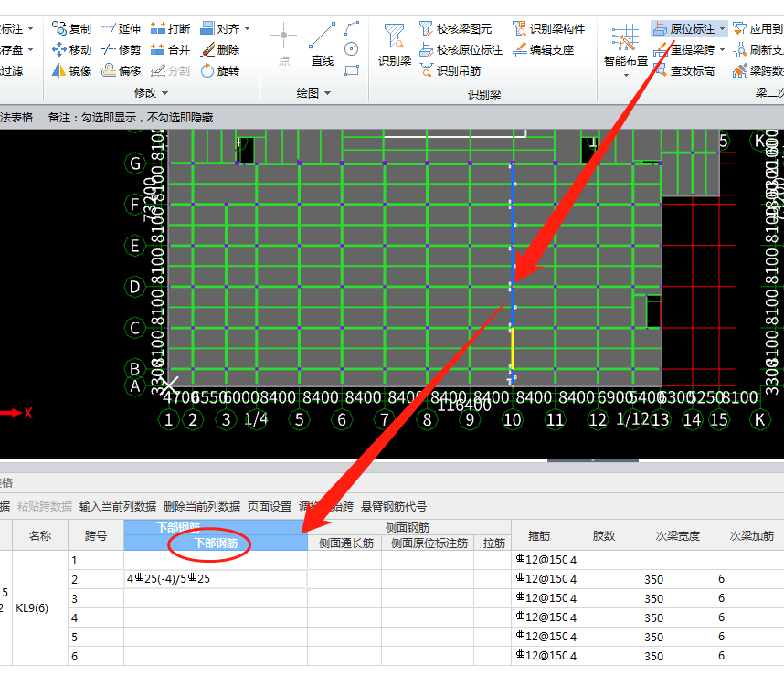Click 删除当前列数据 button
Viewport: 784px width, 675px height.
(x=202, y=507)
